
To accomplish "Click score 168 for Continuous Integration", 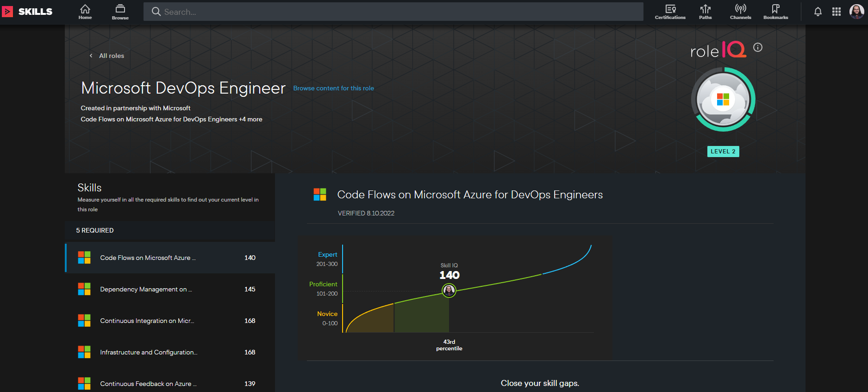I will (250, 321).
